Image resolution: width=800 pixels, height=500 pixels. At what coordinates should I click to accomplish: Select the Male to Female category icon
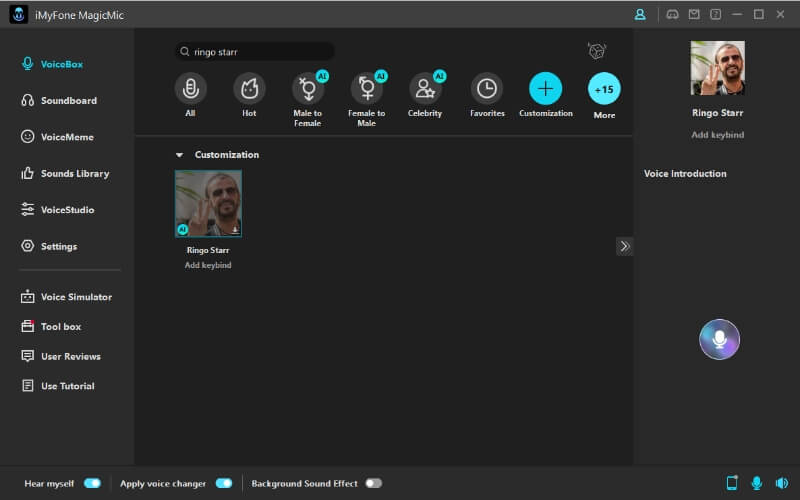coord(308,88)
